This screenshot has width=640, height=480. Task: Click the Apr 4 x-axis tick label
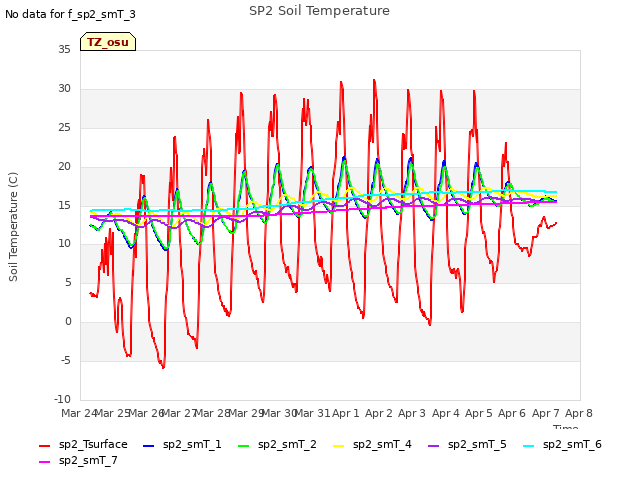[x=446, y=413]
